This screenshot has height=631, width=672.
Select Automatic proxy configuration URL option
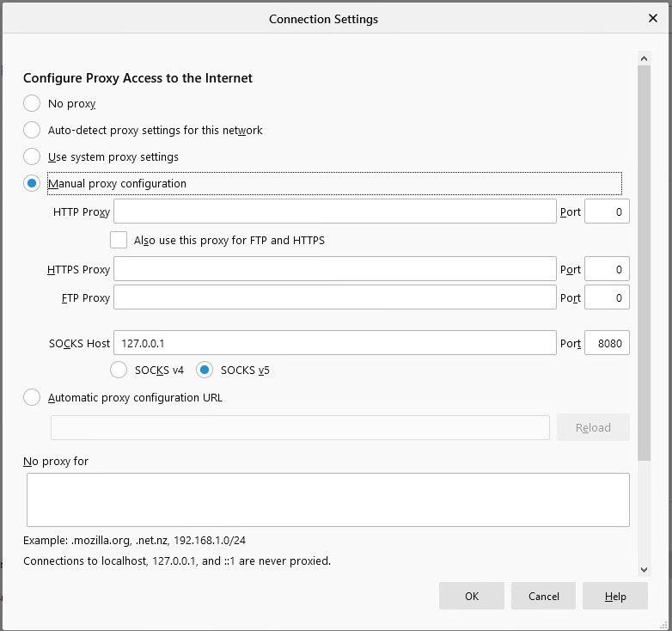point(32,397)
